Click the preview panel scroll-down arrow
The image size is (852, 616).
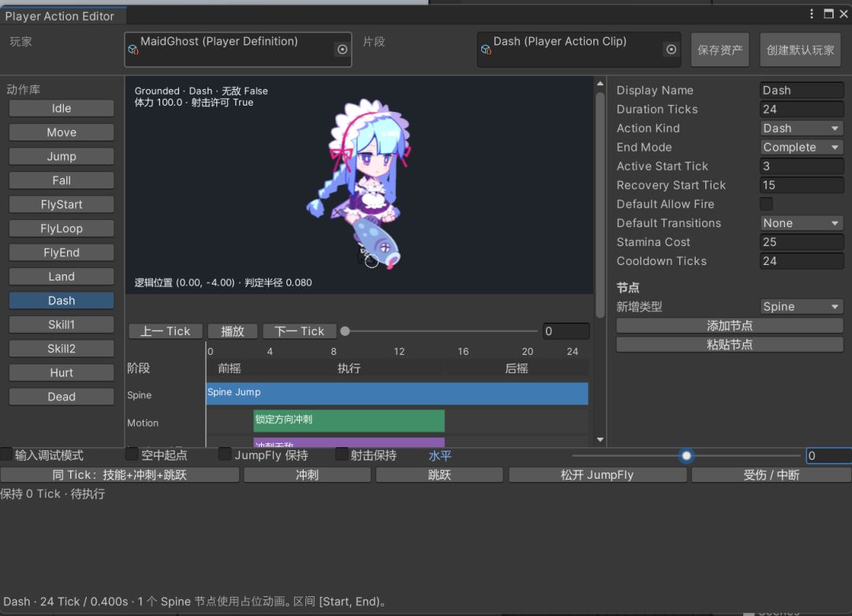600,439
